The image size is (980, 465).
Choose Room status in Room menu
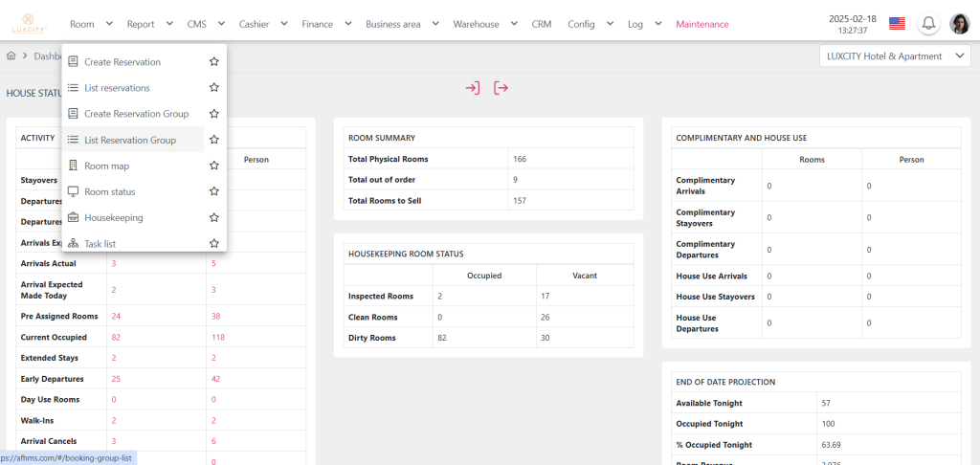[109, 191]
